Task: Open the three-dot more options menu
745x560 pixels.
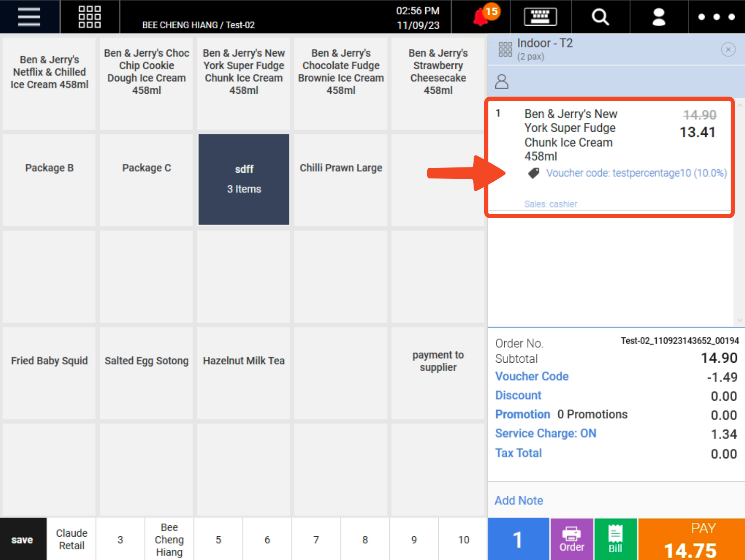Action: tap(716, 17)
